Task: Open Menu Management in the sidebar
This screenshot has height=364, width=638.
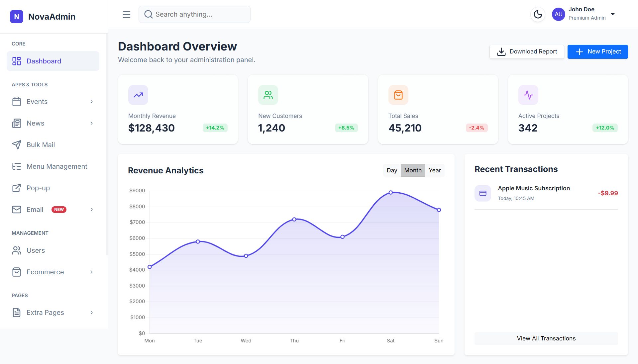Action: (x=56, y=166)
